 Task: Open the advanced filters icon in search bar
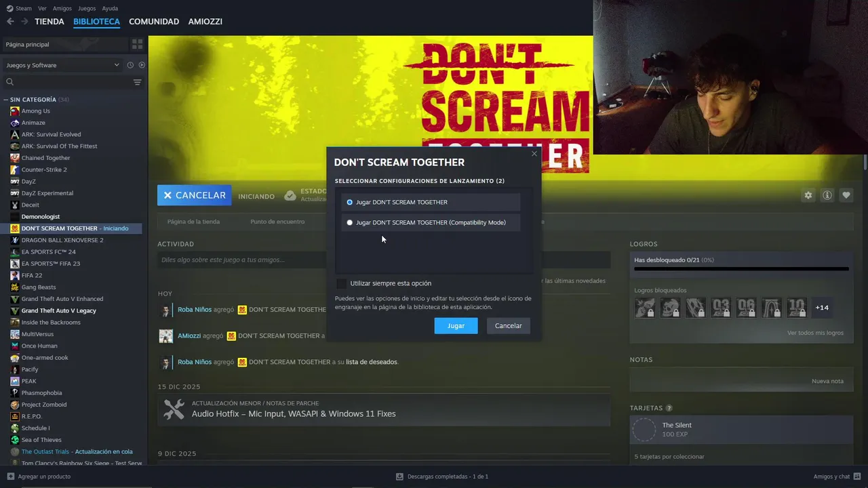(138, 82)
